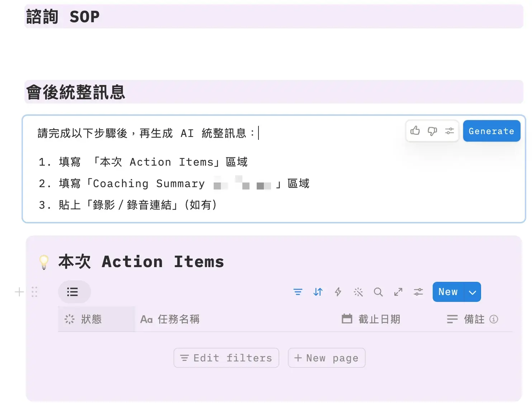
Task: Click the 本次 Action Items heading
Action: point(141,261)
